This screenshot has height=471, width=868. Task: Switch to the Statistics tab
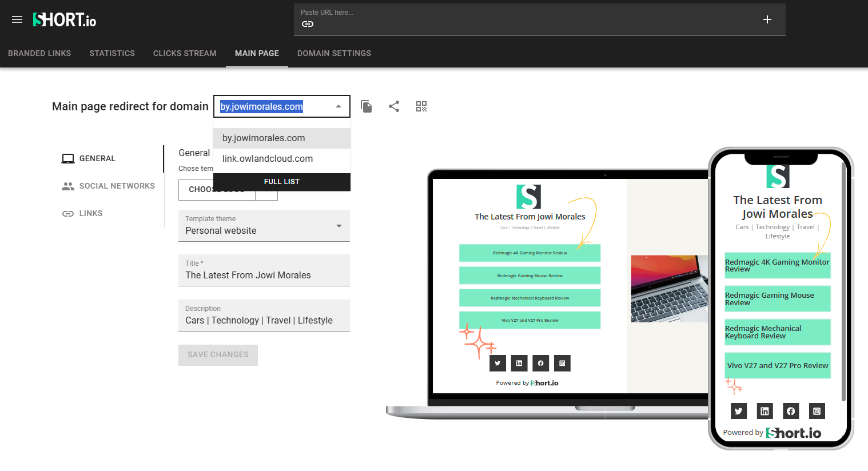pos(112,53)
